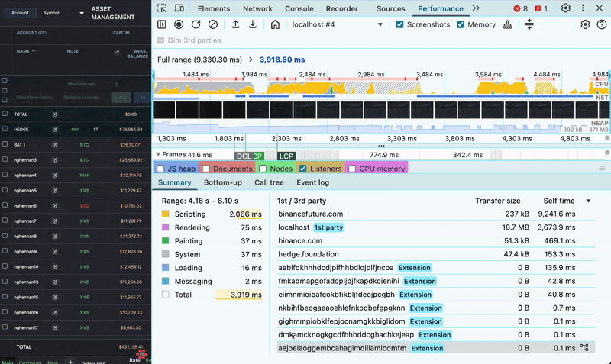Edit the TOTAL row pencil icon

[x=54, y=114]
